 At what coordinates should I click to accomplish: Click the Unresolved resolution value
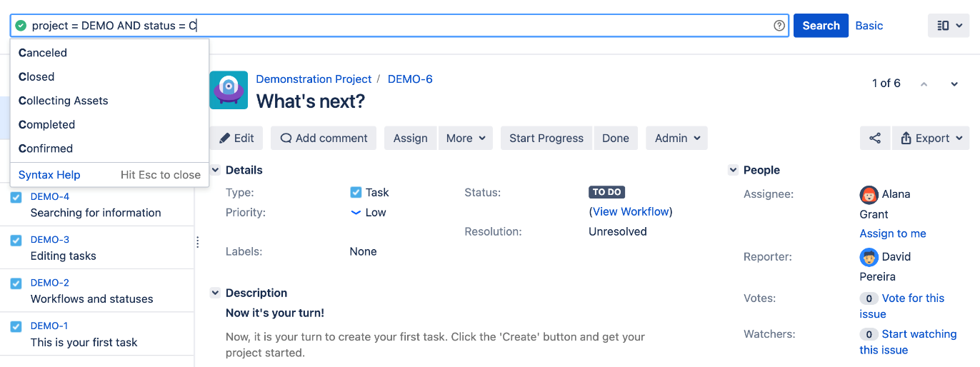tap(618, 231)
